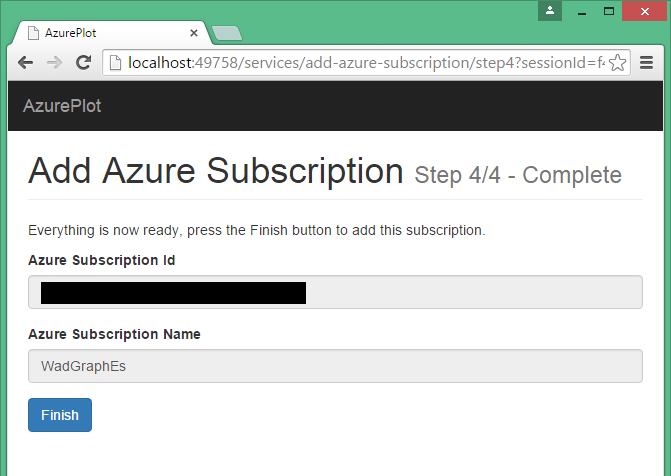671x476 pixels.
Task: Go to the AzurePlot navbar brand link
Action: coord(62,106)
